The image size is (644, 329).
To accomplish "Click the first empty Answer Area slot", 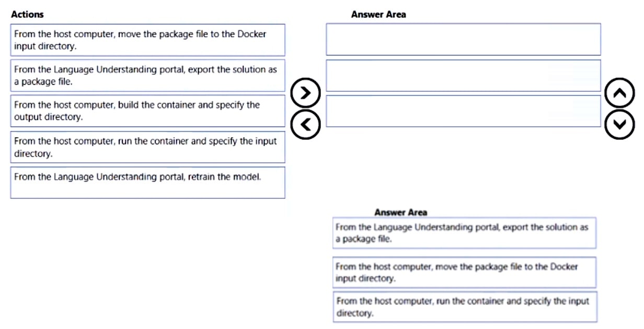I will [x=463, y=39].
